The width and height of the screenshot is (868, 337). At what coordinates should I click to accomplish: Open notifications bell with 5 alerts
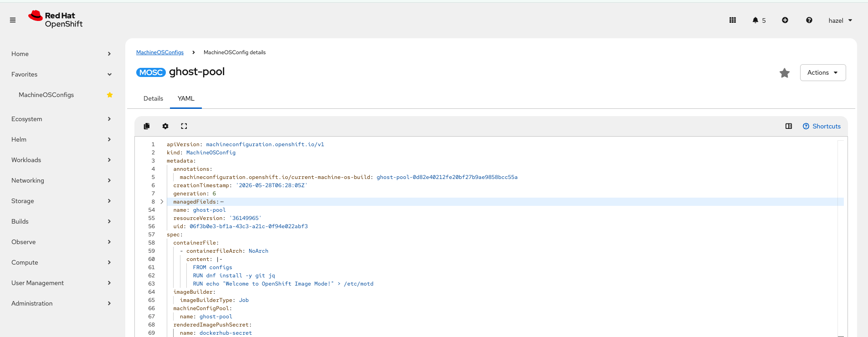tap(759, 20)
